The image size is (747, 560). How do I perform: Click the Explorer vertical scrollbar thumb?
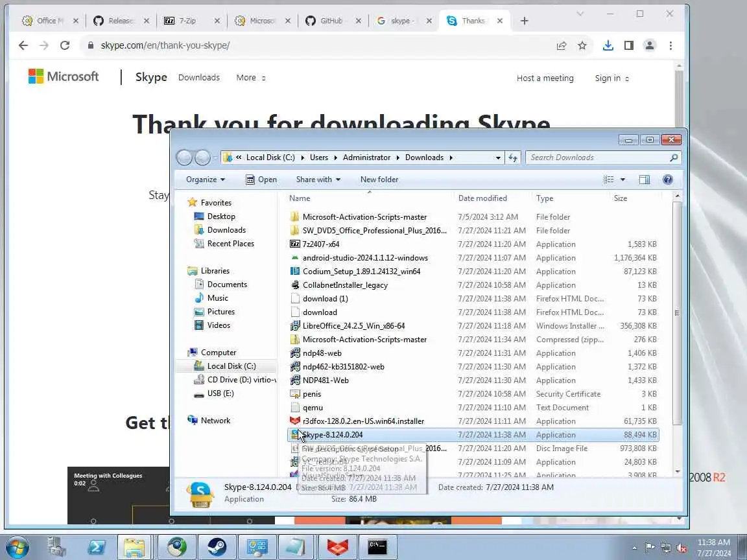click(677, 313)
